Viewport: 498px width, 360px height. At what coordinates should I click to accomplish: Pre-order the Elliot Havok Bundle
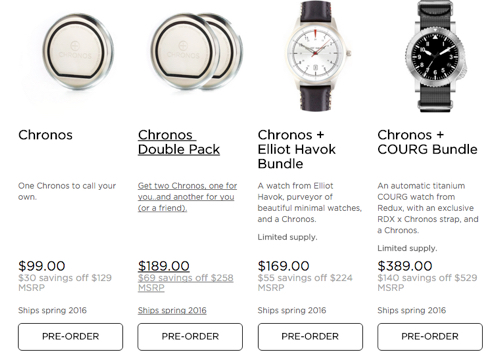click(x=310, y=337)
